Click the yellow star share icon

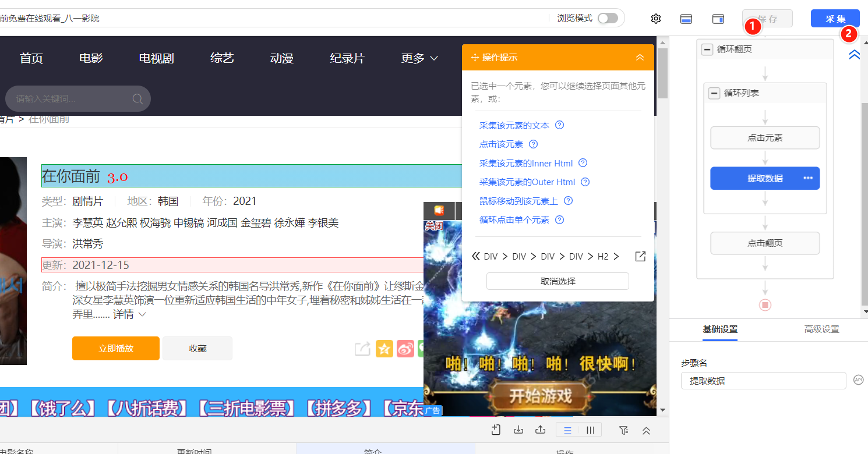click(x=384, y=349)
